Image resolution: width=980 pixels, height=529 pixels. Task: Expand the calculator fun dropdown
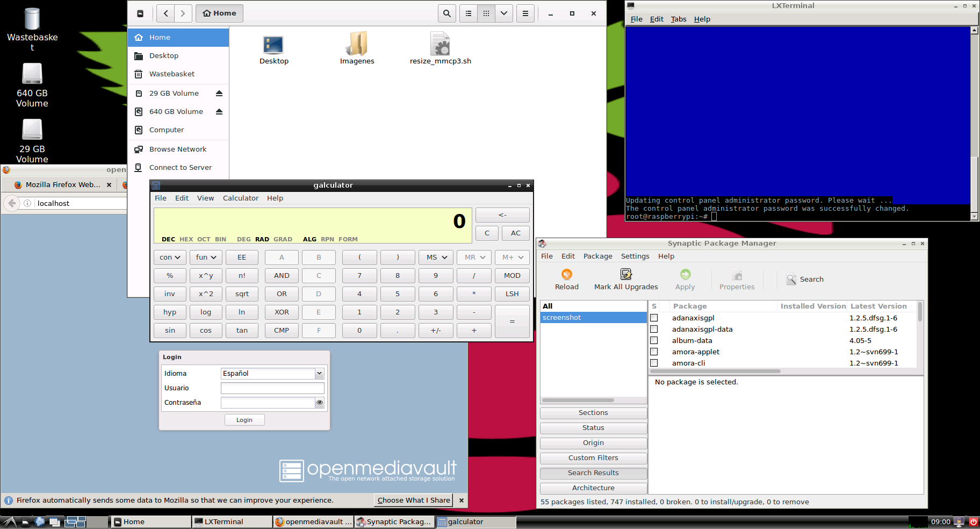click(x=206, y=258)
